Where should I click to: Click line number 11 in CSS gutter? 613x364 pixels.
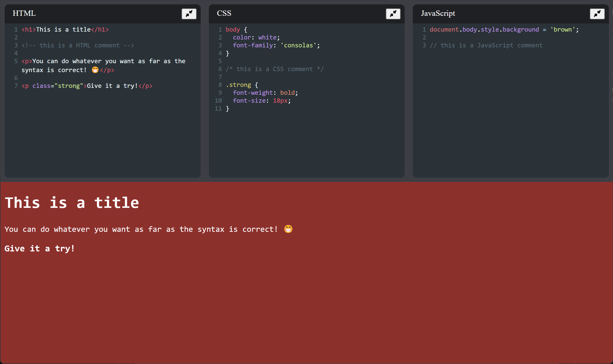tap(218, 109)
